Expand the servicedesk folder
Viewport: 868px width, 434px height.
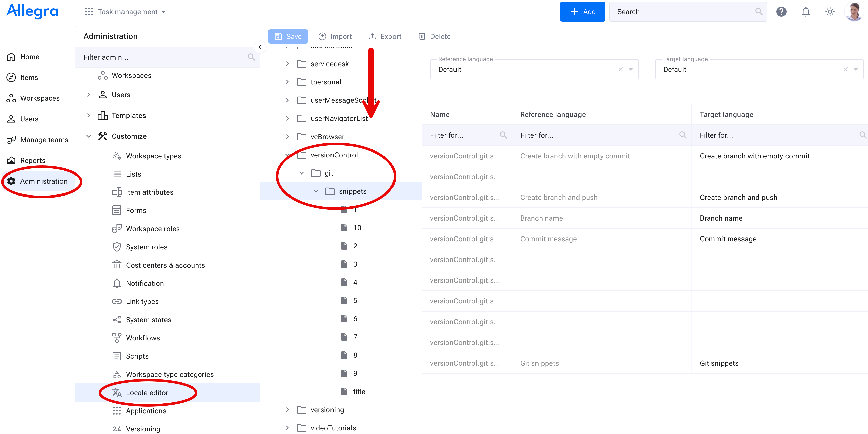coord(287,64)
